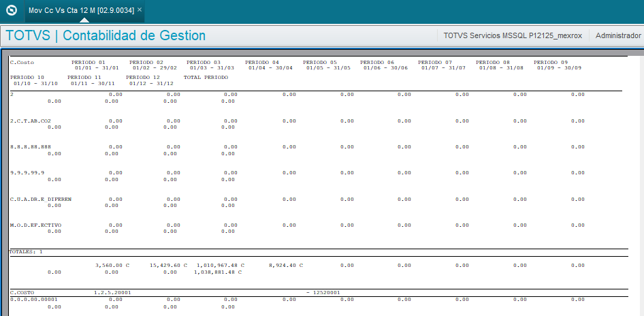Click the PERIODO 08 column header
This screenshot has height=316, width=644.
pos(493,63)
